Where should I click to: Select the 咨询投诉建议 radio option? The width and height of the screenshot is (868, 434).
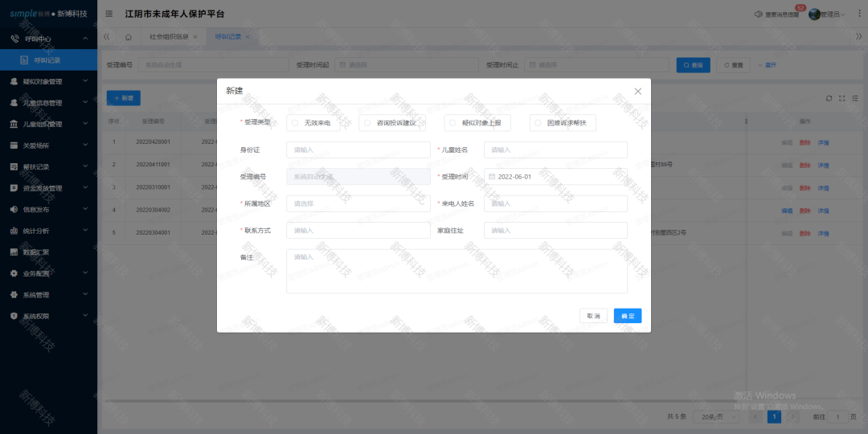(x=367, y=123)
